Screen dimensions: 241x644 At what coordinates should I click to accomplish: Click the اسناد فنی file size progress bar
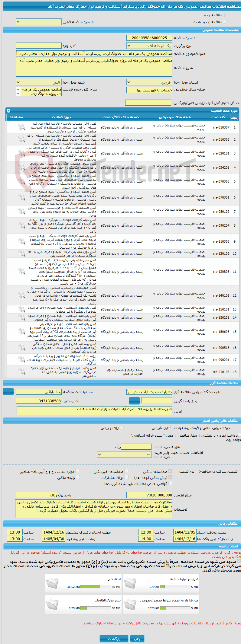click(96, 587)
